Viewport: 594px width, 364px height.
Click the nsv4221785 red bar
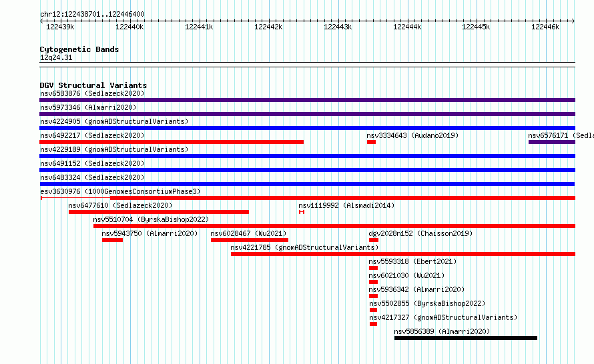tap(403, 254)
